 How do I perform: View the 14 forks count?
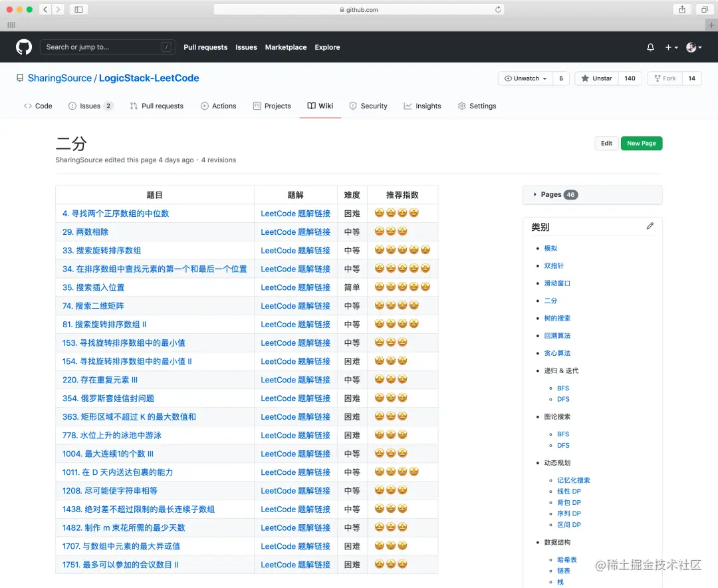point(692,78)
